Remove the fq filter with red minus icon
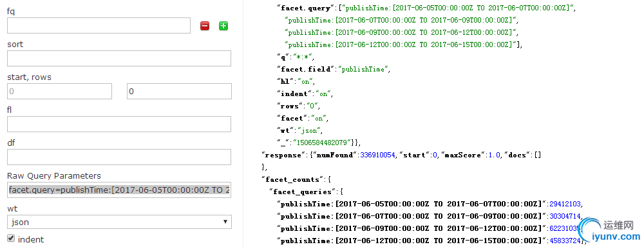Viewport: 644px width, 247px height. click(205, 26)
